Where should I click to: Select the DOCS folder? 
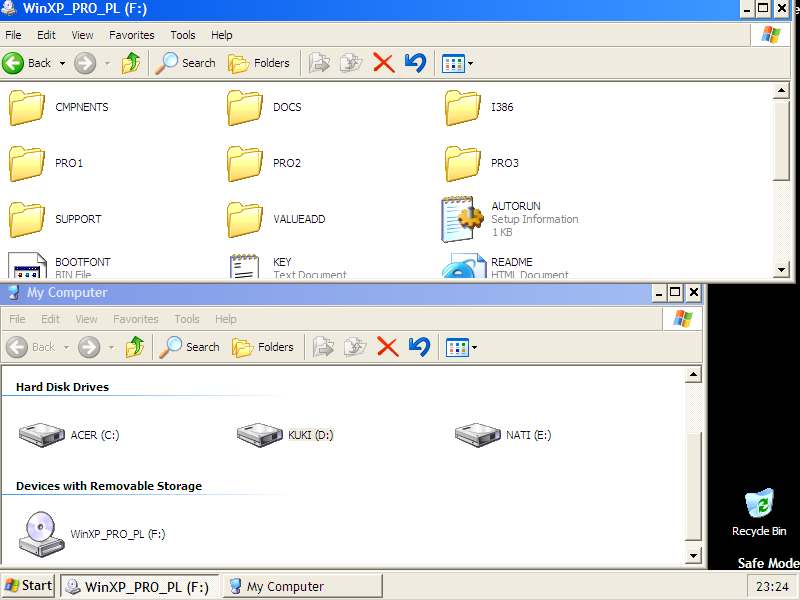(264, 107)
